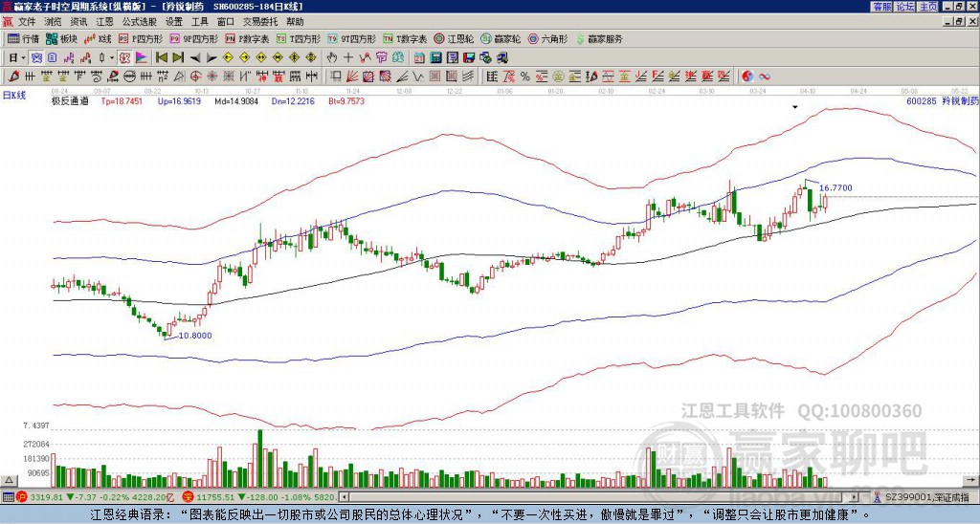The width and height of the screenshot is (980, 524).
Task: Click the 主页 homepage button
Action: [928, 6]
